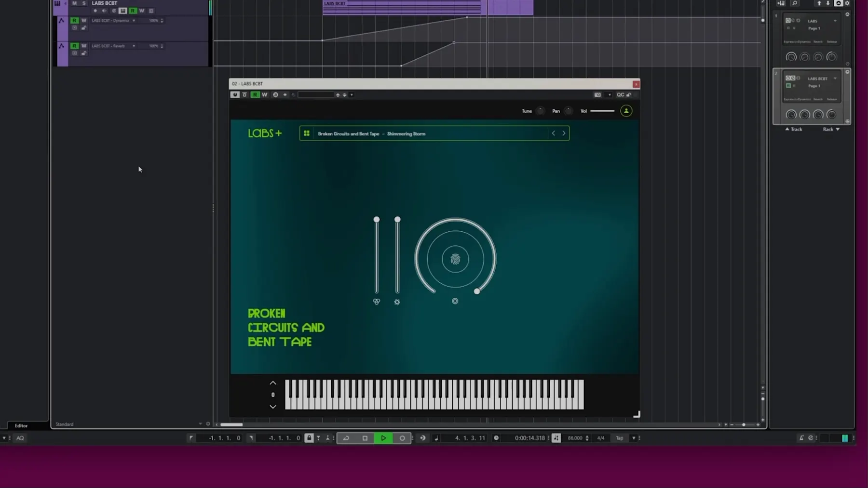Viewport: 868px width, 488px height.
Task: Open the right zone settings gear icon
Action: click(847, 3)
